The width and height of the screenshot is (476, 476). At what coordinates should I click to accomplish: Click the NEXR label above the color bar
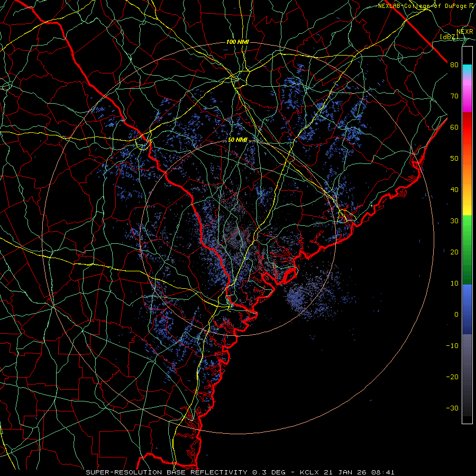465,32
